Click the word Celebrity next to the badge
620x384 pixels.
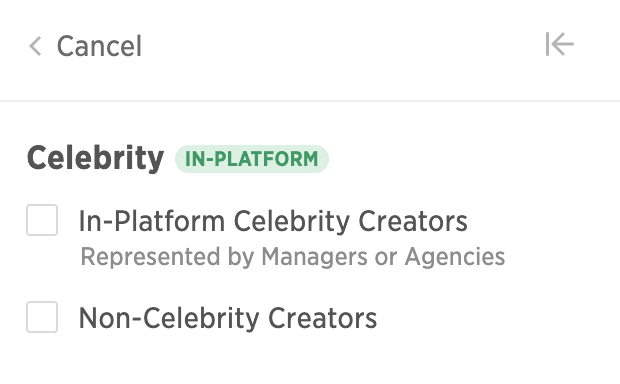tap(95, 159)
